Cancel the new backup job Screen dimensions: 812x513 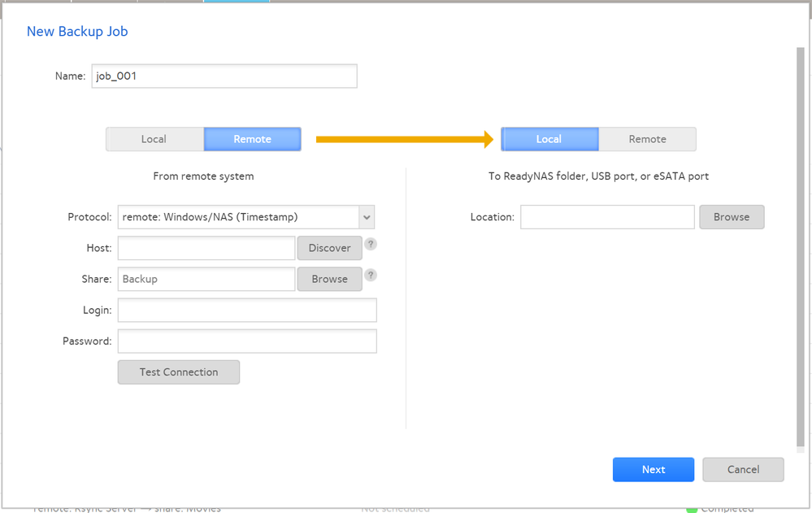743,469
